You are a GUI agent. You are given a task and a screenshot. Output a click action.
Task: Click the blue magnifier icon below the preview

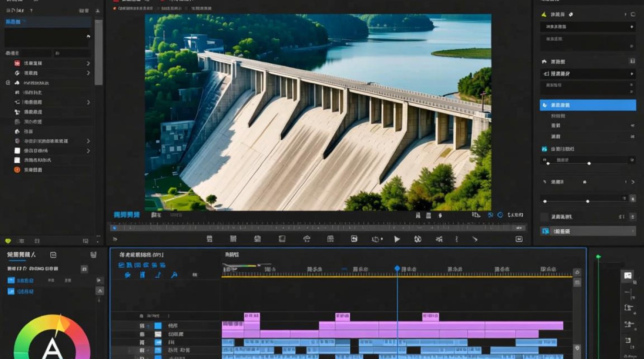point(490,215)
